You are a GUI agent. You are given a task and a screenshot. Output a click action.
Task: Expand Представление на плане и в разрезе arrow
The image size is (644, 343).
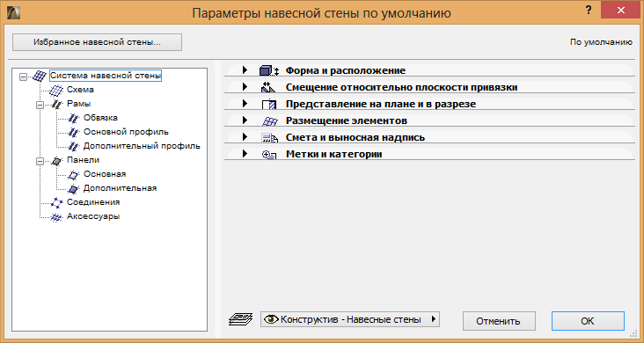tap(245, 104)
